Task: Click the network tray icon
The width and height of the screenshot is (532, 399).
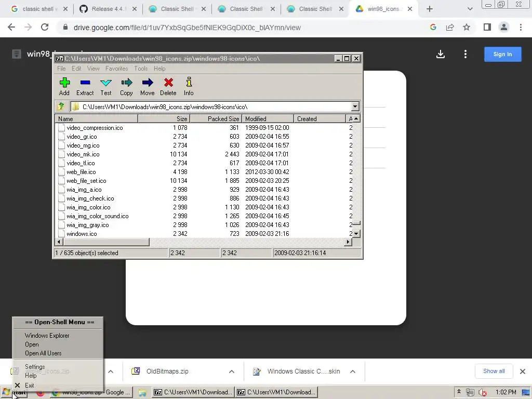Action: pos(470,393)
